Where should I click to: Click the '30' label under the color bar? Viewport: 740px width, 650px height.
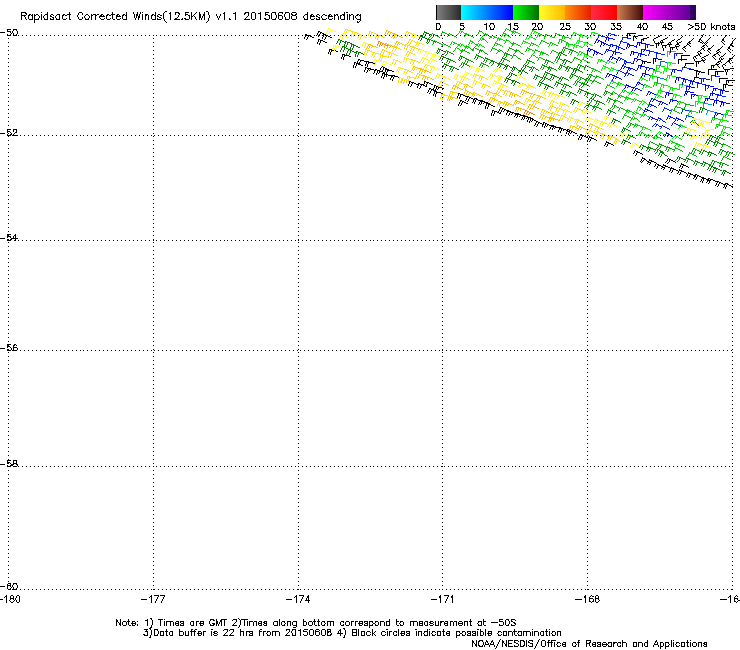tap(590, 27)
